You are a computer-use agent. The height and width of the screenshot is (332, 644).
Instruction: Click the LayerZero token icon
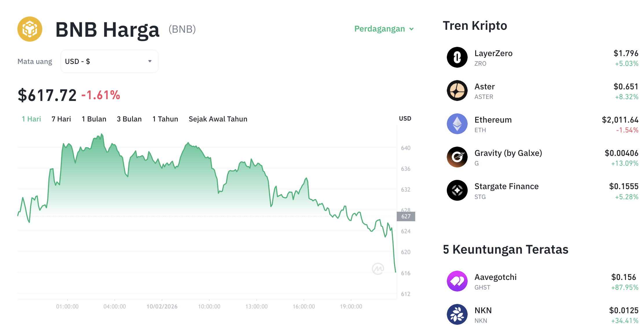(x=457, y=58)
